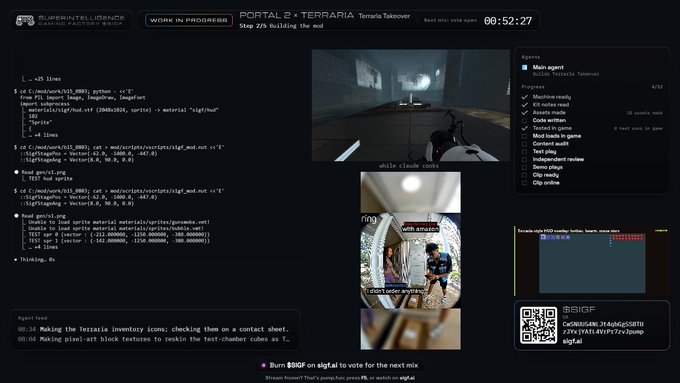The image size is (680, 383).
Task: Click the gamepad logo icon
Action: 25,20
